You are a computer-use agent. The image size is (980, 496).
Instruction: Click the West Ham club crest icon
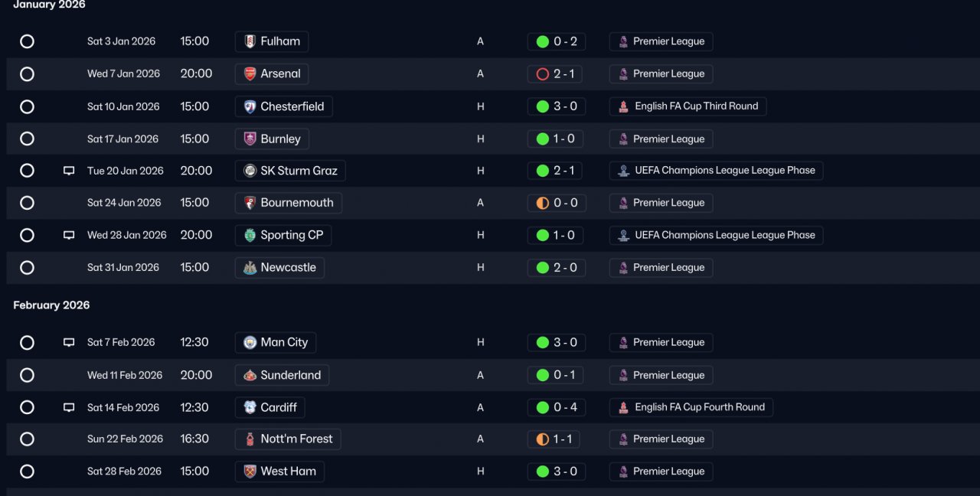(x=250, y=472)
